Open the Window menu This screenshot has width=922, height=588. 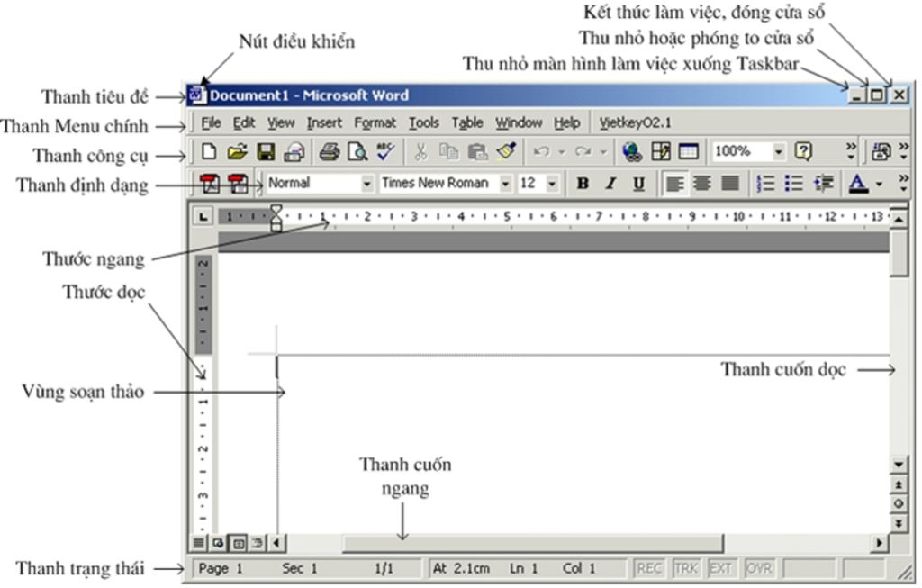pos(519,122)
